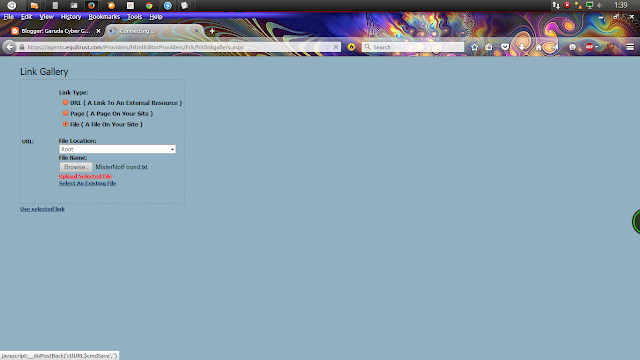Switch to the Connecting tab

click(153, 31)
